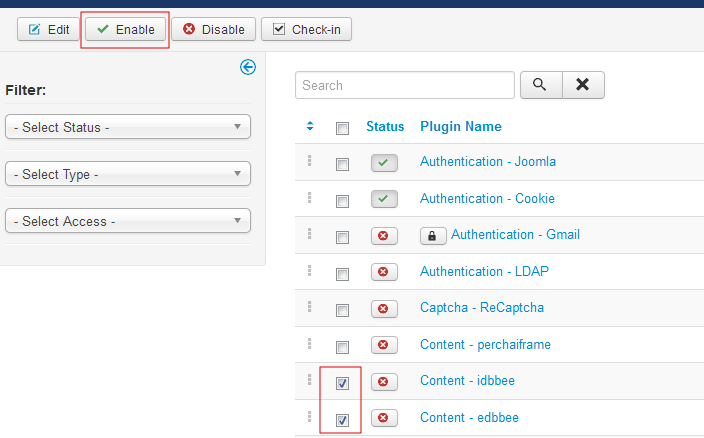Sort by the Plugin Name column header
Viewport: 704px width, 438px height.
click(x=461, y=127)
